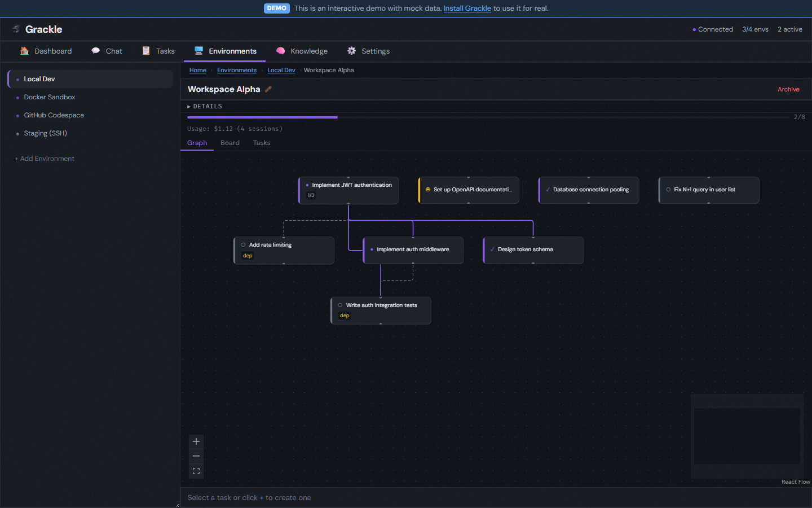The image size is (812, 508).
Task: Click status circle on Add rate limiting node
Action: 244,245
